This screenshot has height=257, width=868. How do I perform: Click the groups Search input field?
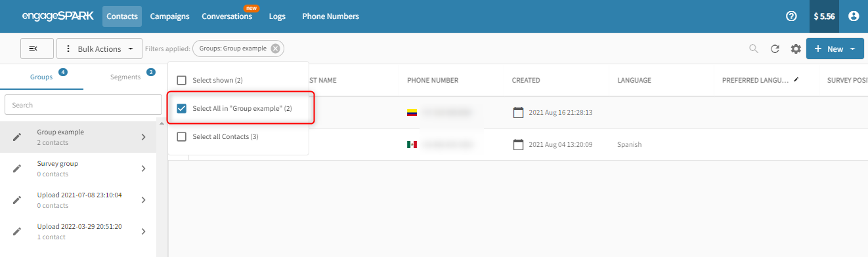[x=83, y=105]
